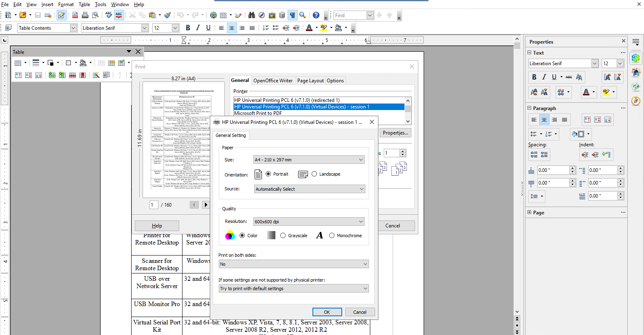644x335 pixels.
Task: Open Print on both sides dropdown
Action: (x=293, y=264)
